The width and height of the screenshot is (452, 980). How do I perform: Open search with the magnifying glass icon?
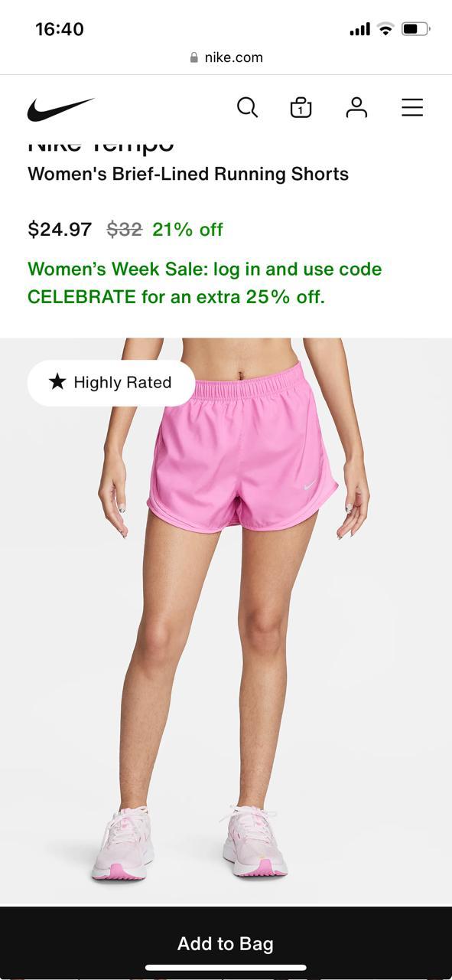click(247, 107)
